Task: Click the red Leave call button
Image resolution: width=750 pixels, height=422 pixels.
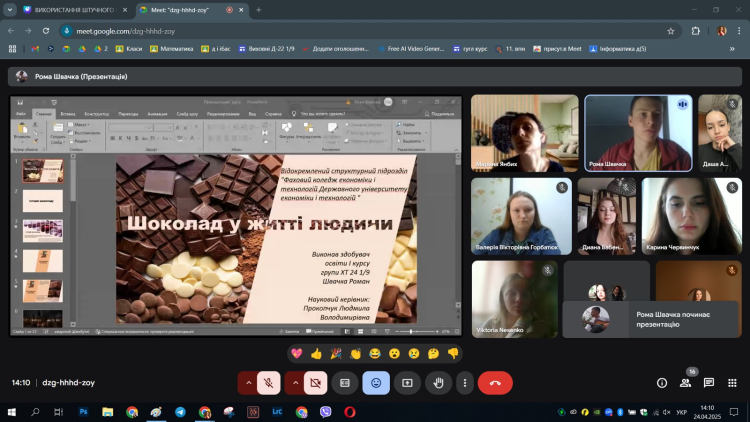Action: tap(495, 382)
